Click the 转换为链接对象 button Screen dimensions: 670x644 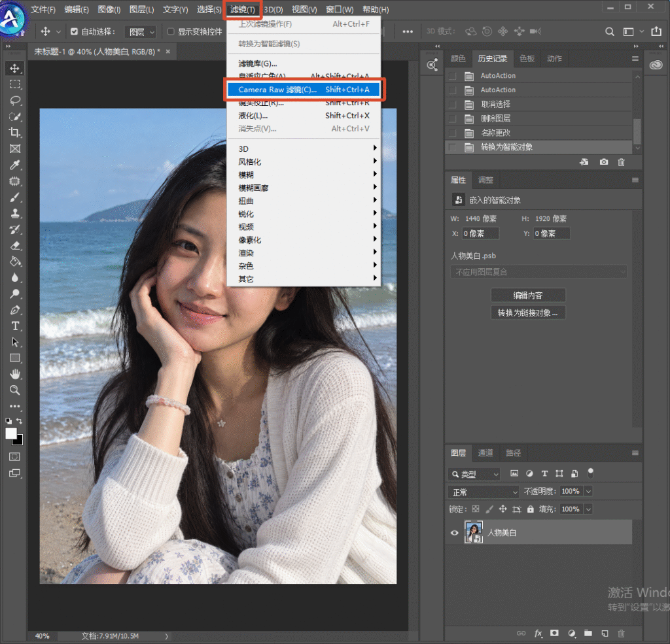[x=528, y=313]
